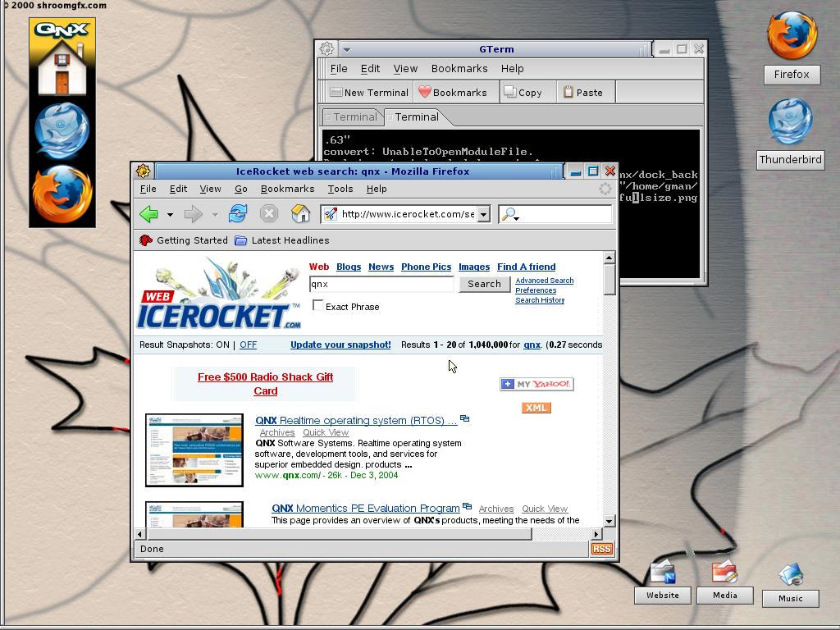Click the Search button on IceRocket

tap(484, 284)
